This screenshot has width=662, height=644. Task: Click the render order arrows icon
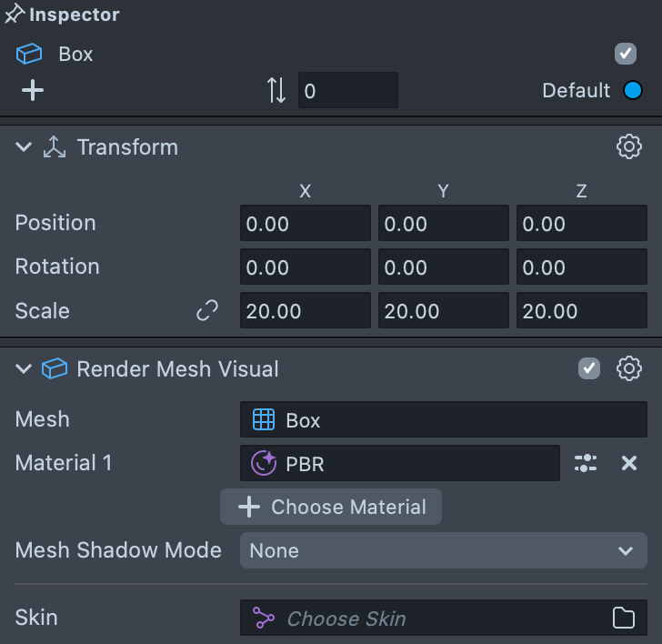pos(276,90)
